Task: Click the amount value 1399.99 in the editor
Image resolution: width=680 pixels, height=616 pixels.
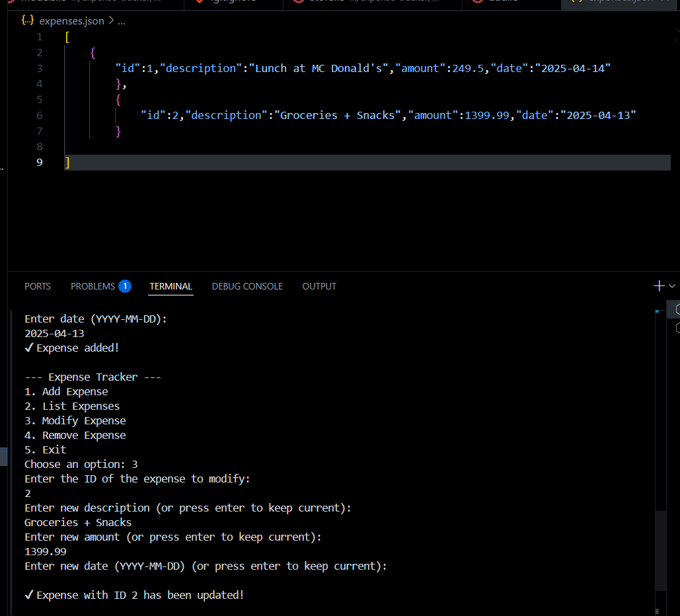Action: point(487,116)
